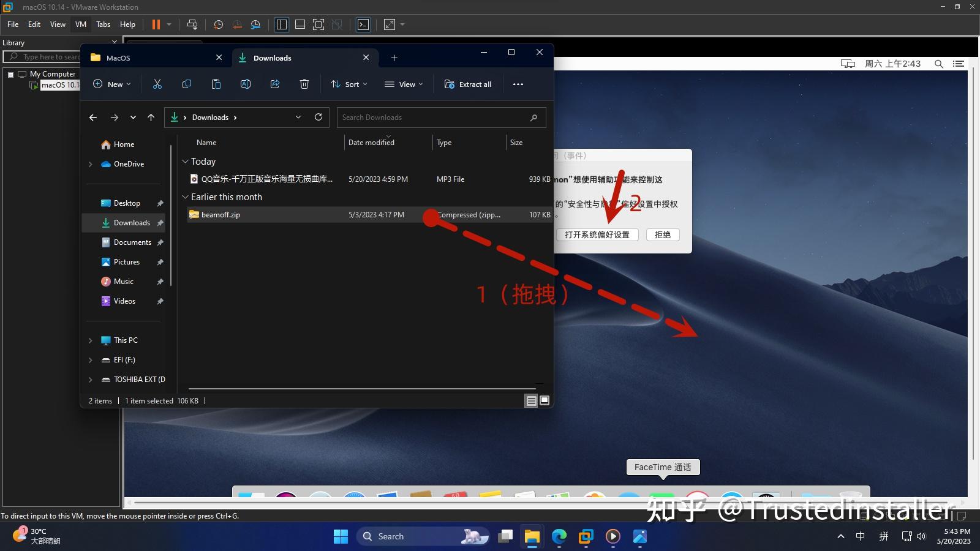Select the Cut icon in Explorer toolbar
The height and width of the screenshot is (551, 980).
[157, 84]
